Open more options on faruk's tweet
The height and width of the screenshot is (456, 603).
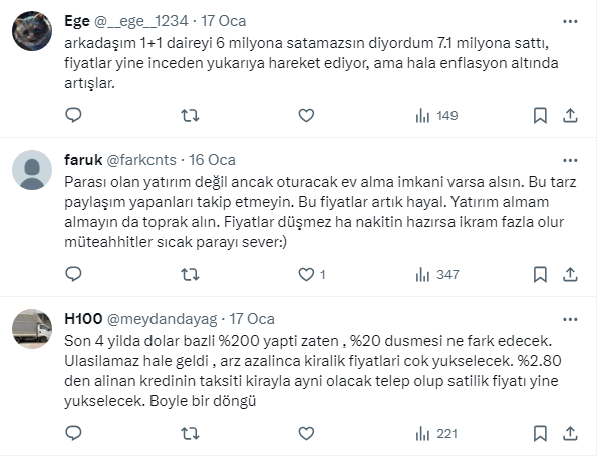tap(571, 160)
